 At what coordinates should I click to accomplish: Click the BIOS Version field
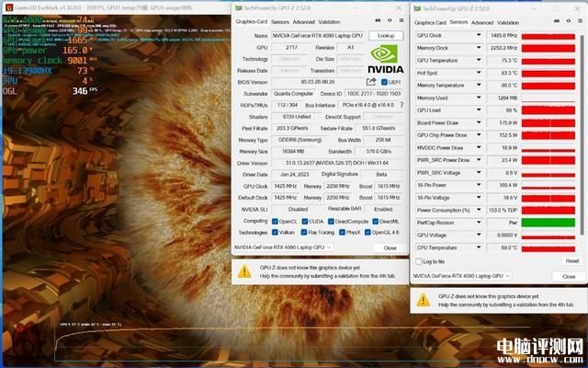(317, 82)
